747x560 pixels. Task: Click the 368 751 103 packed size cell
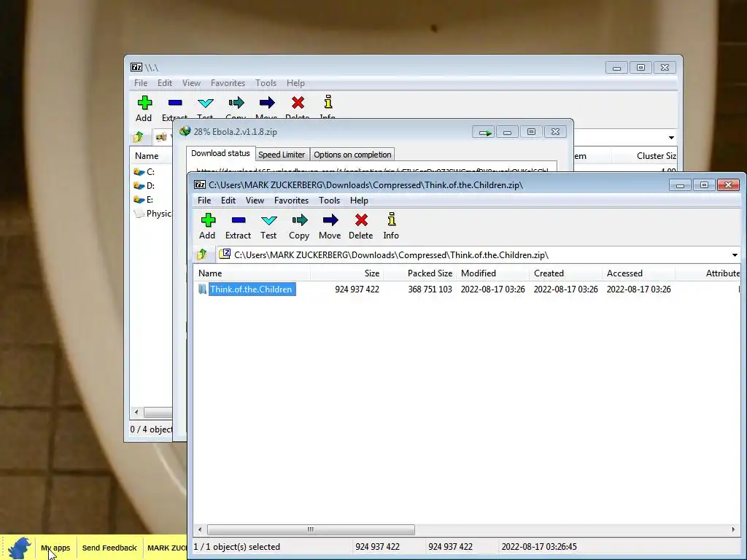(x=430, y=289)
